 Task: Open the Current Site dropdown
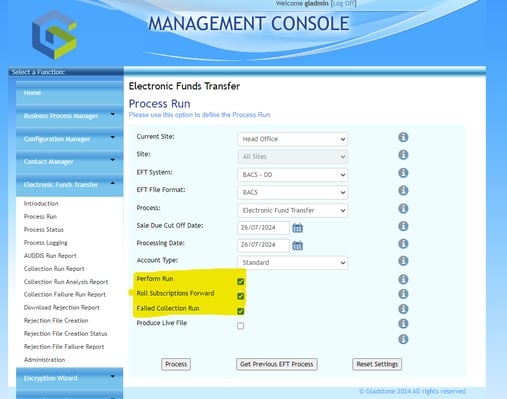point(293,139)
